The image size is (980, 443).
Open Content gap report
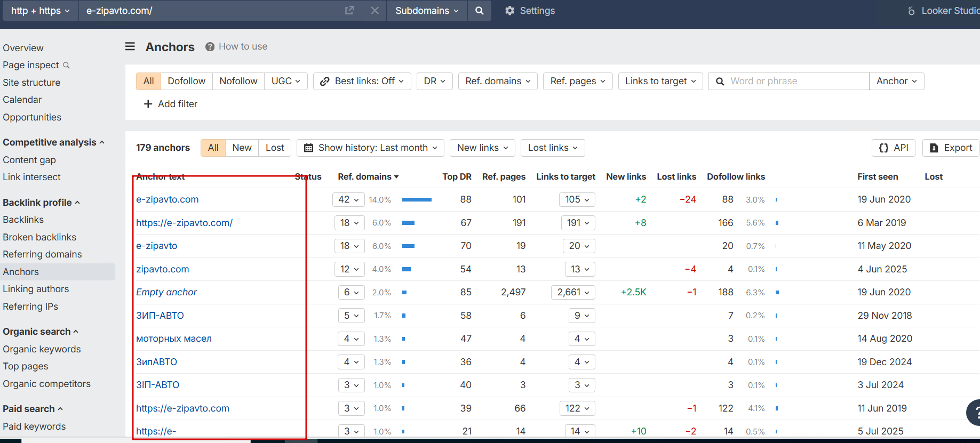29,160
